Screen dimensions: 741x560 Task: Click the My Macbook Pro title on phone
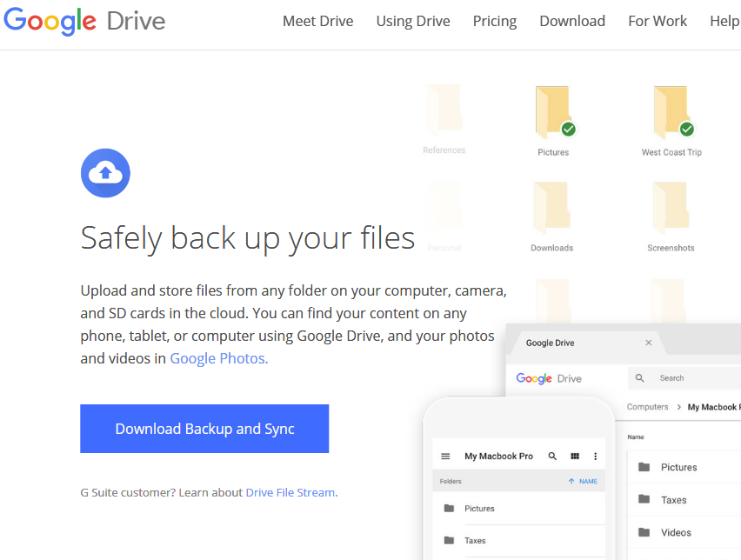498,456
